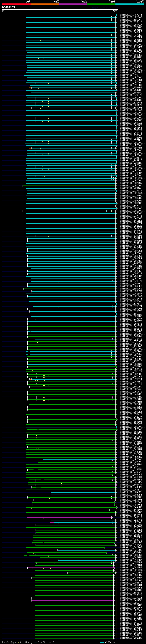Select hit label UniRef100_C1E4N8

pyautogui.click(x=131, y=605)
